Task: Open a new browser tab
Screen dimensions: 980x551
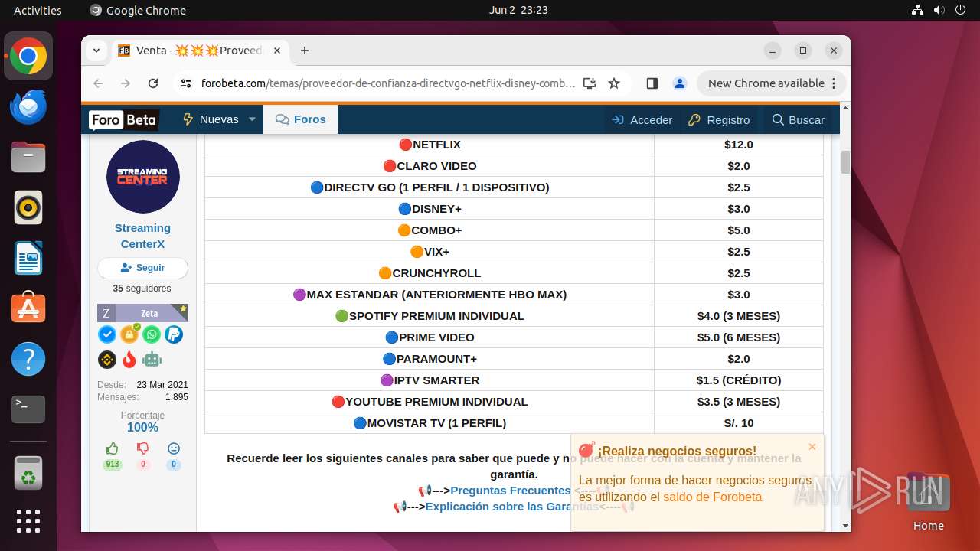Action: click(x=305, y=51)
